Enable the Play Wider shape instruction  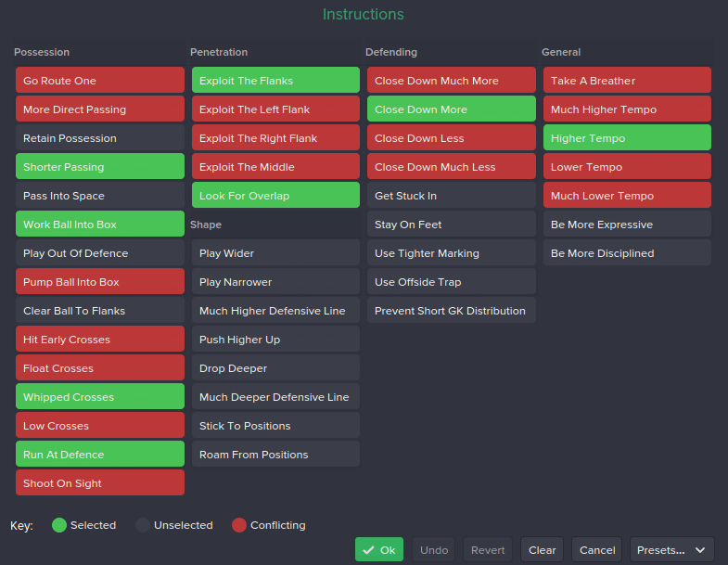coord(275,253)
